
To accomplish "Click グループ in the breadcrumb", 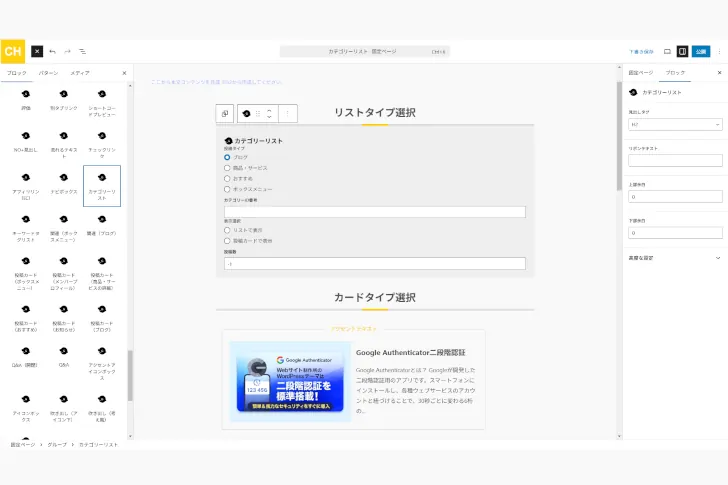I will coord(57,445).
